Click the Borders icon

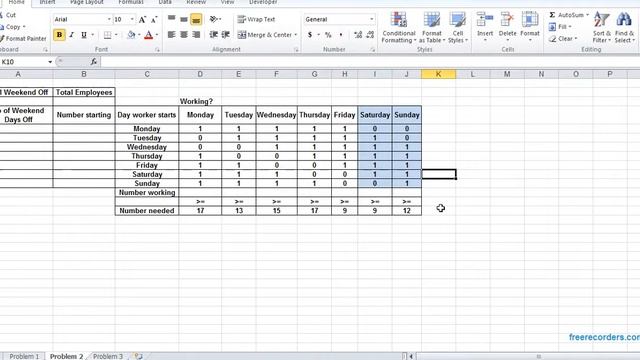coord(107,35)
